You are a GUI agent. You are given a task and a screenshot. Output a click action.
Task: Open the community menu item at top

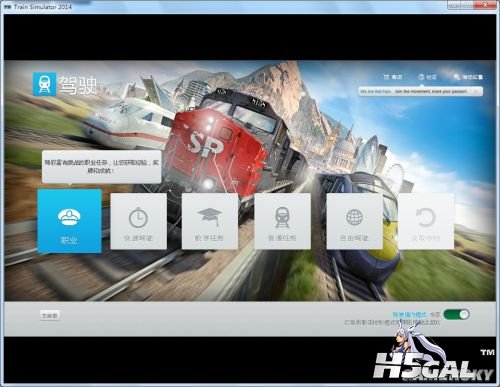427,77
